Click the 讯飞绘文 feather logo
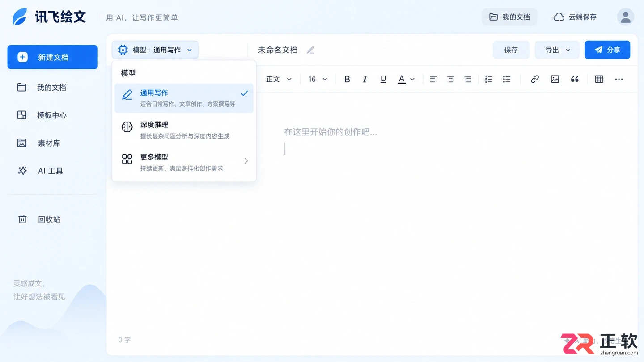644x362 pixels. point(20,17)
